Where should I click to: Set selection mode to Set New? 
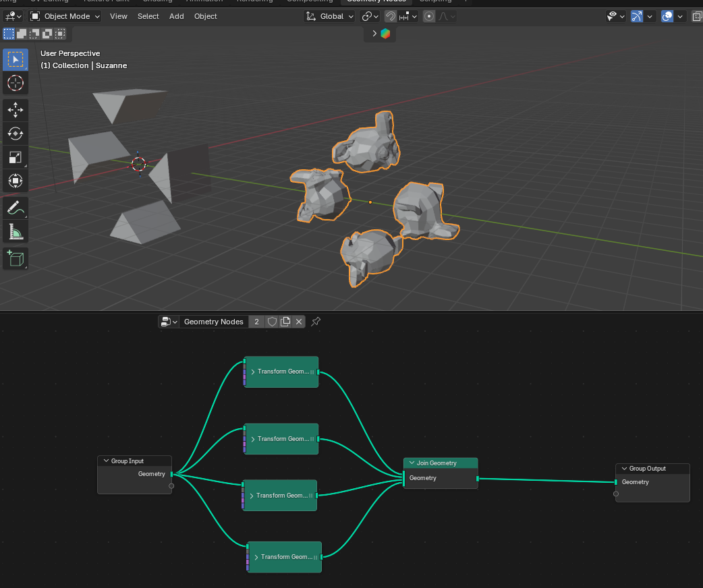pos(9,34)
